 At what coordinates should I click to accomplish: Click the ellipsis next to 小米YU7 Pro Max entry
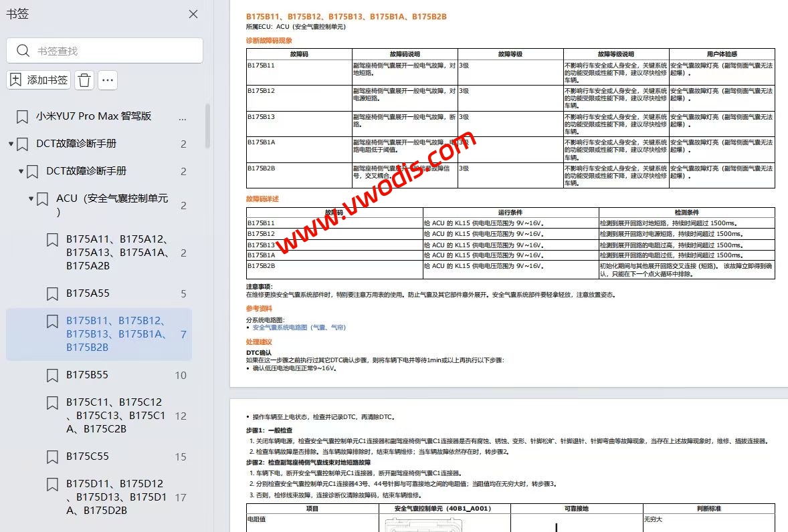[182, 118]
